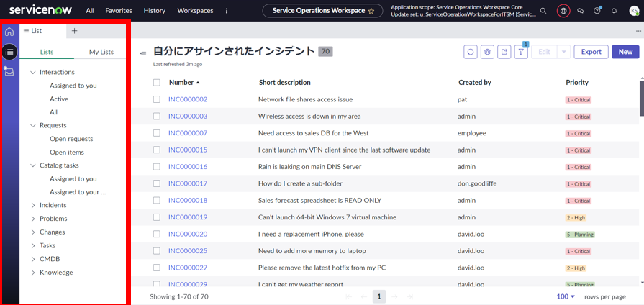Click the ServiceNow logo
This screenshot has height=305, width=644.
pos(41,10)
